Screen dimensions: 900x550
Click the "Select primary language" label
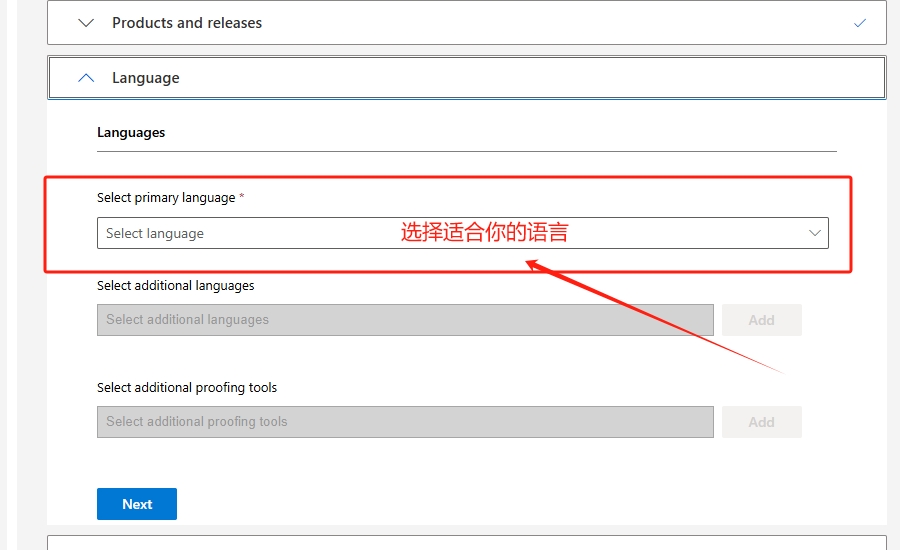(166, 198)
